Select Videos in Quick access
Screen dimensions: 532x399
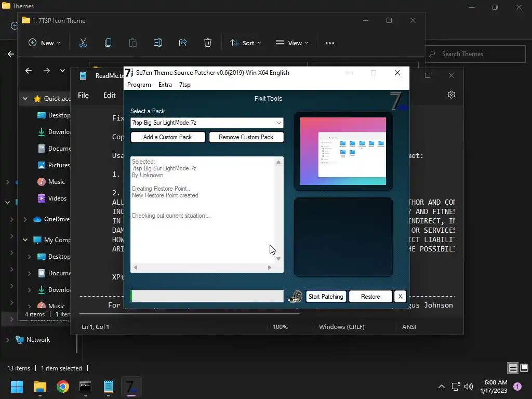click(x=52, y=198)
